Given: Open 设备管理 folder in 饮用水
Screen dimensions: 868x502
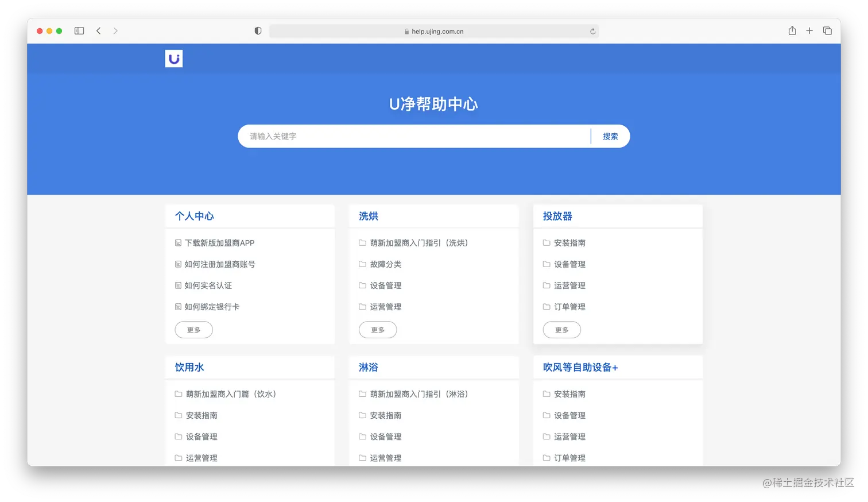Looking at the screenshot, I should tap(201, 437).
